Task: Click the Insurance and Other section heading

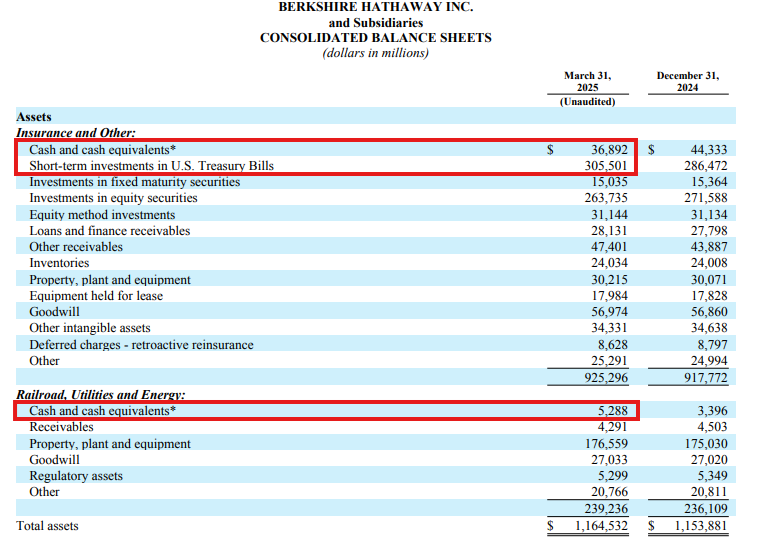Action: coord(76,132)
